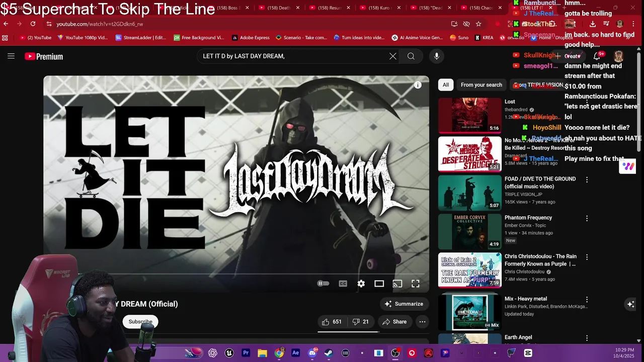
Task: Open the Suno bookmark
Action: (459, 38)
